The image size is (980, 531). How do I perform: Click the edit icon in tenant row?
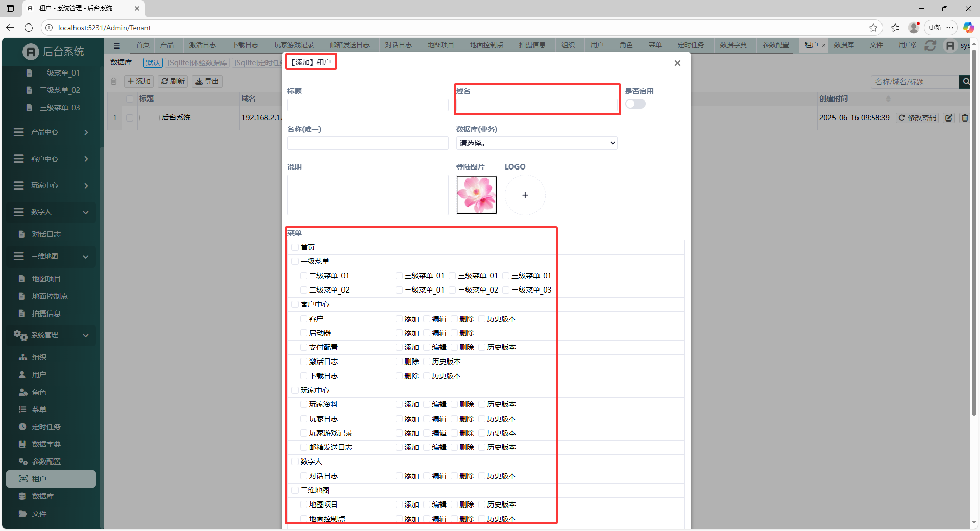pyautogui.click(x=948, y=118)
